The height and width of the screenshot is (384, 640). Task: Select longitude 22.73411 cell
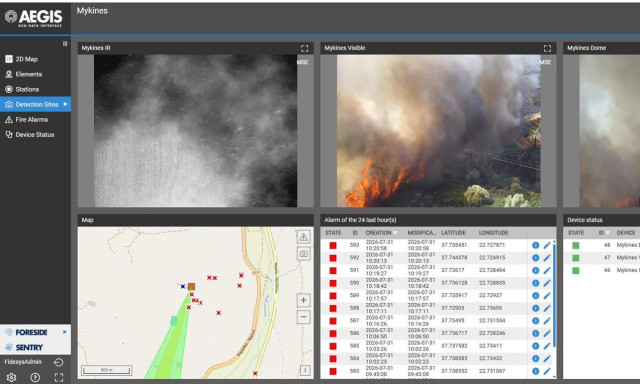pyautogui.click(x=491, y=346)
